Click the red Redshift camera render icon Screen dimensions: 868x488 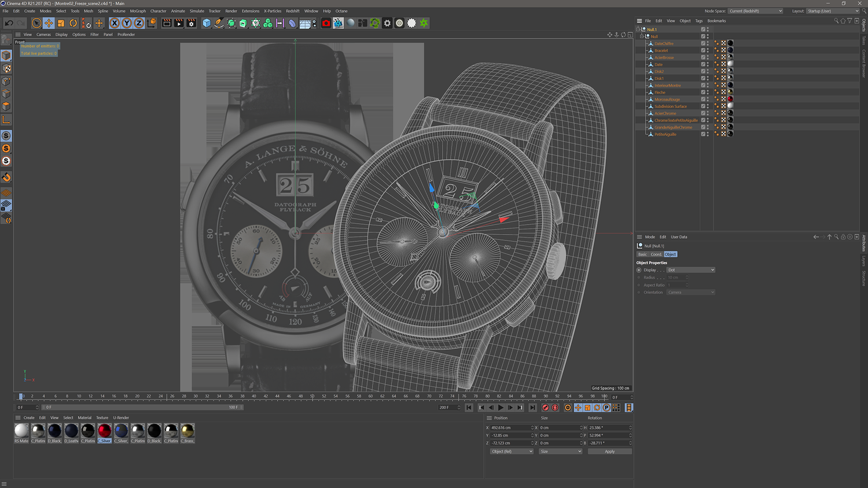(x=326, y=23)
